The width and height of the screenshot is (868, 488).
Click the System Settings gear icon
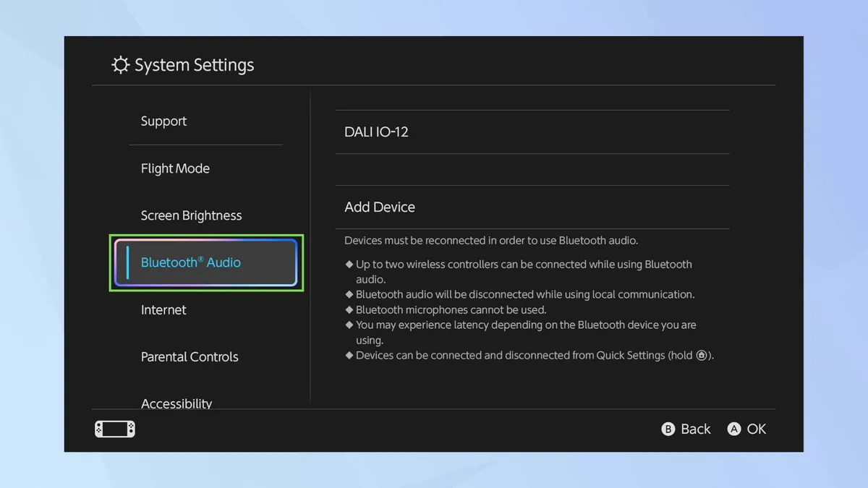point(120,65)
